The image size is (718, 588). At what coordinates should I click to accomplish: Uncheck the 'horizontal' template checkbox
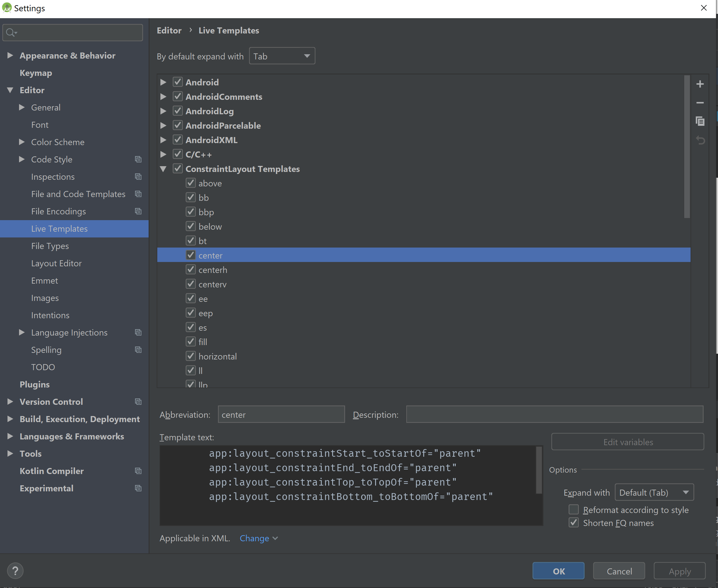point(191,356)
